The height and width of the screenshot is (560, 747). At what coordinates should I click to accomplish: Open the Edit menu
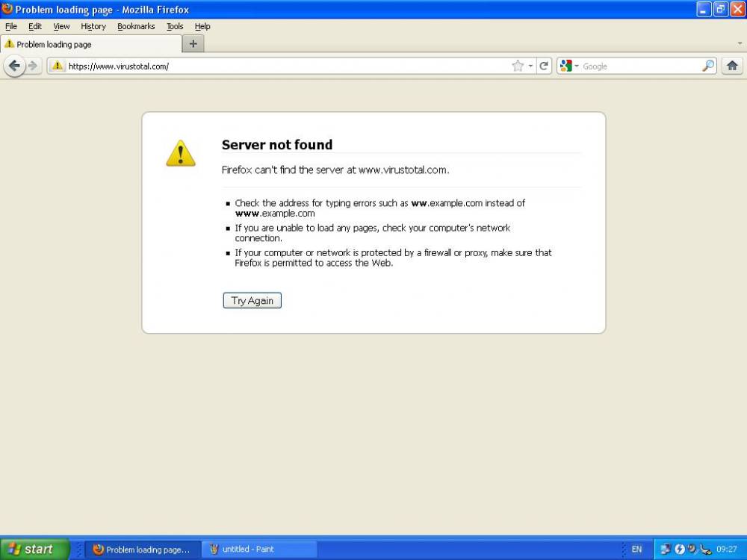35,26
